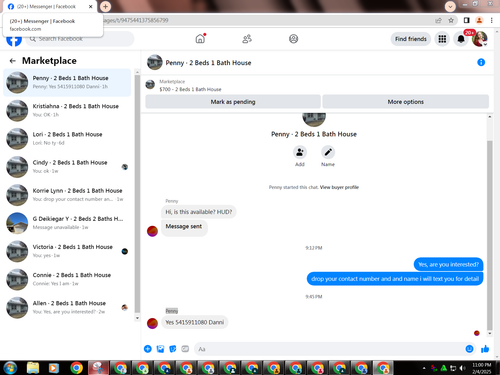
Task: Open volume speaker icon in tray
Action: pyautogui.click(x=462, y=368)
